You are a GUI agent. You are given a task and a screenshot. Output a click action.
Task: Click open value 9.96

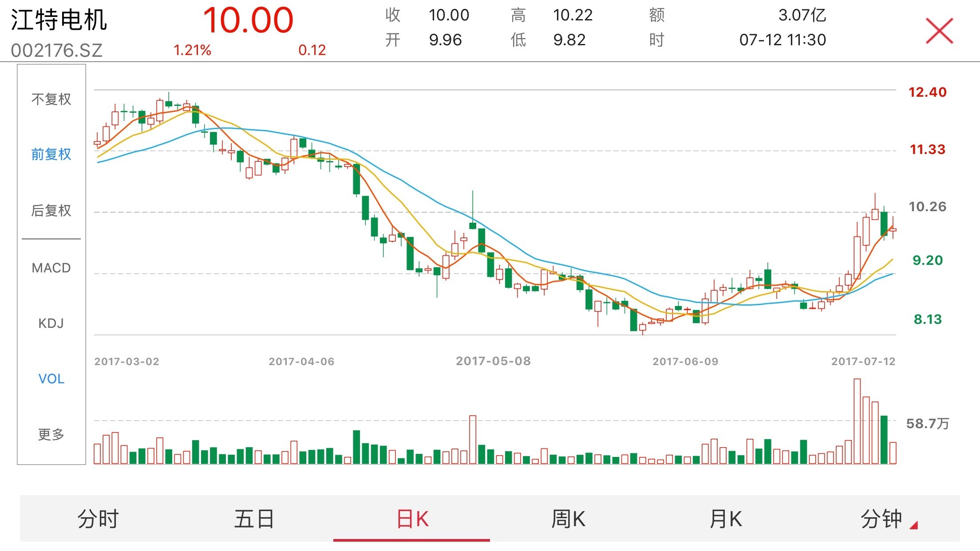tap(445, 40)
